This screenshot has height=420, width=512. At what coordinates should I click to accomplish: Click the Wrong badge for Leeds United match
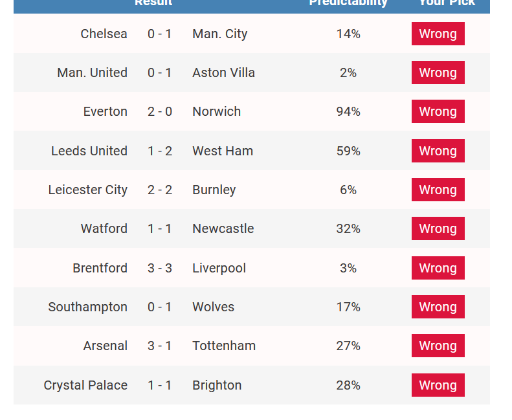pos(438,151)
